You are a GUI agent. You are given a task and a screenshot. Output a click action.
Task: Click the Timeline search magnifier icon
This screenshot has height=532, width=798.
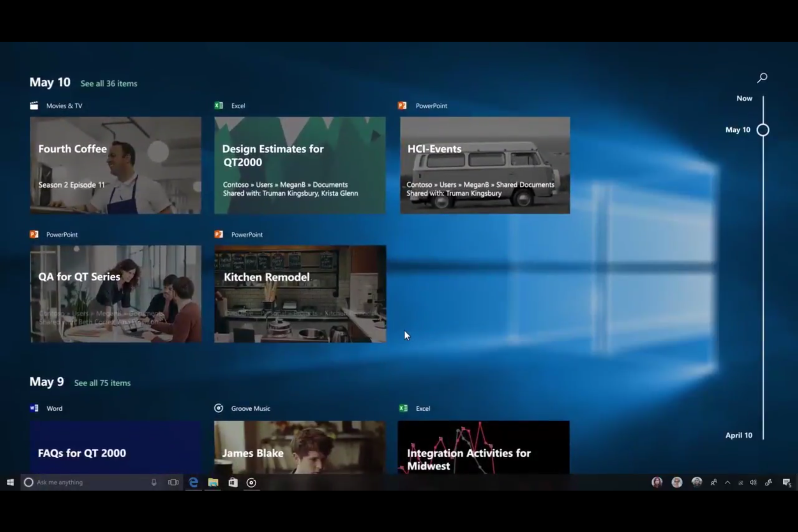762,78
